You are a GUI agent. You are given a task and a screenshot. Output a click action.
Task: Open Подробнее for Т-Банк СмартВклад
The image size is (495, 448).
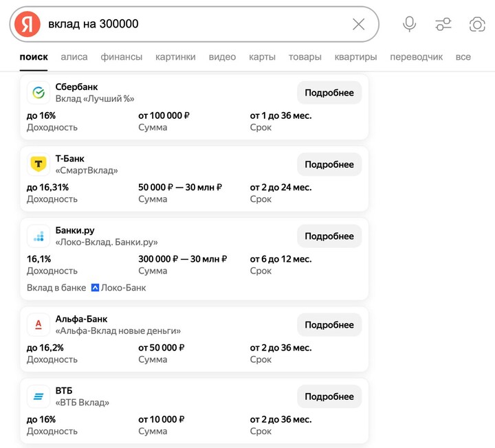coord(329,164)
